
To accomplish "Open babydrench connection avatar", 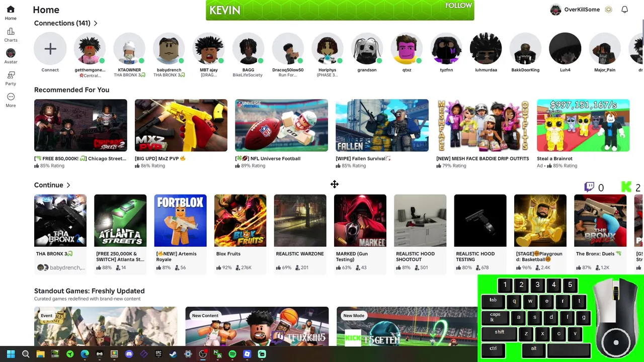I will pos(169,49).
